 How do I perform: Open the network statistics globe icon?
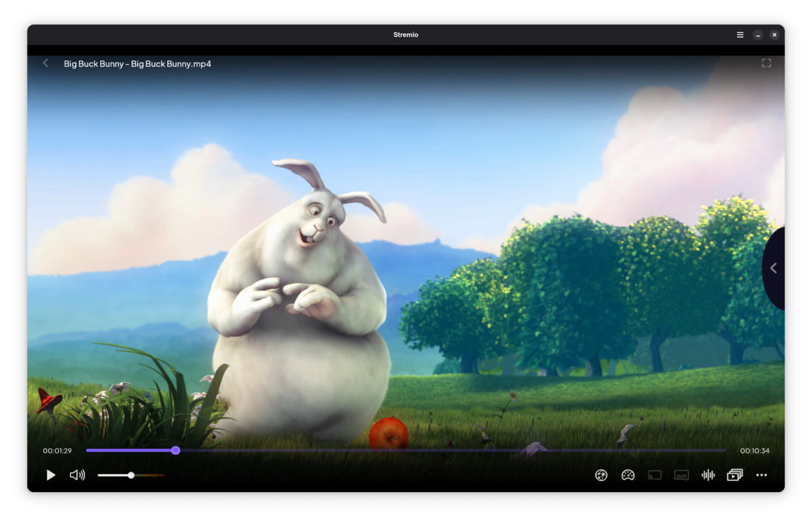pyautogui.click(x=601, y=475)
